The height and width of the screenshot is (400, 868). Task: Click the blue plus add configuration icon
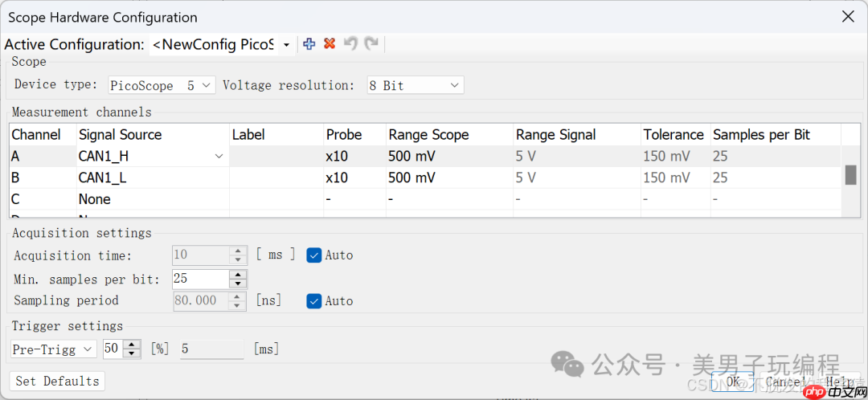309,44
